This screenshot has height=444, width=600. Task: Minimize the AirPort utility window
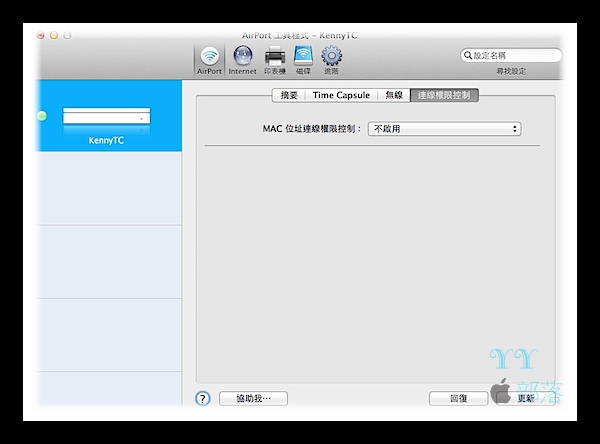pyautogui.click(x=54, y=36)
